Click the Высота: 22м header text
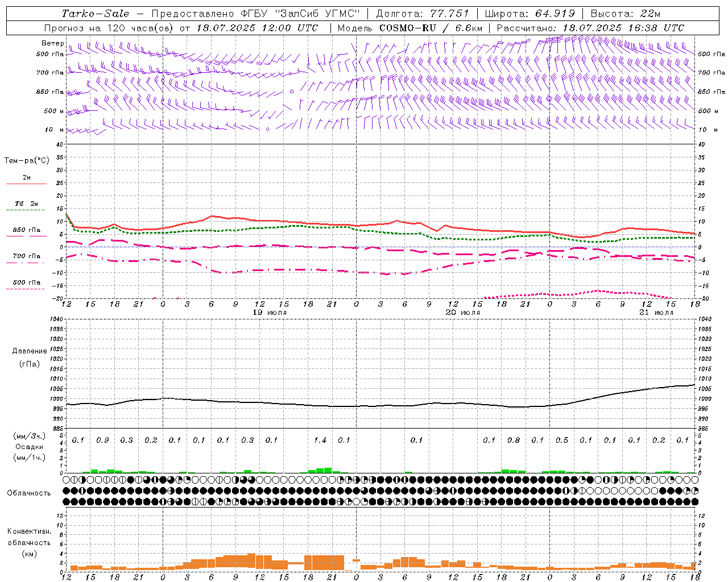Image resolution: width=728 pixels, height=582 pixels. (626, 14)
